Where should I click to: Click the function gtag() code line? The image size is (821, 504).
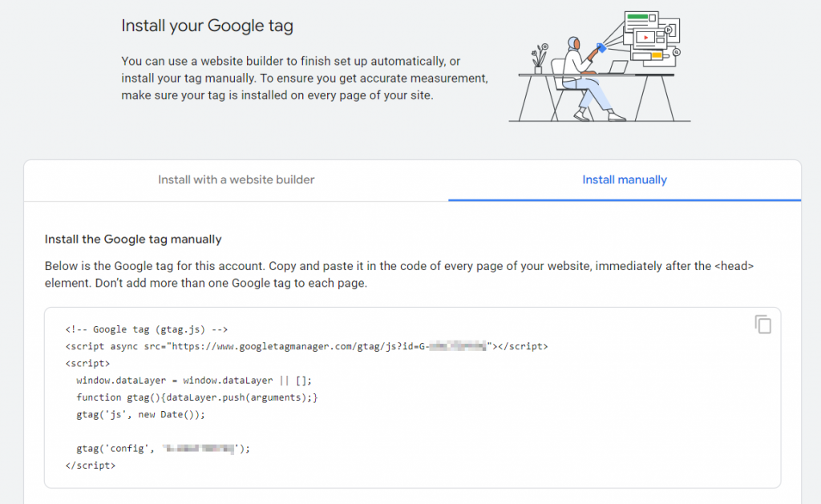[197, 397]
